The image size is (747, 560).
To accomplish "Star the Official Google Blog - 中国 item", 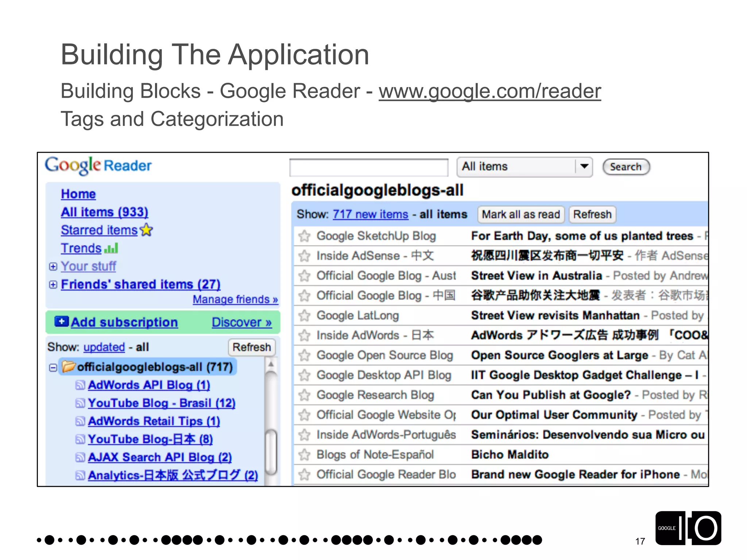I will (x=304, y=295).
